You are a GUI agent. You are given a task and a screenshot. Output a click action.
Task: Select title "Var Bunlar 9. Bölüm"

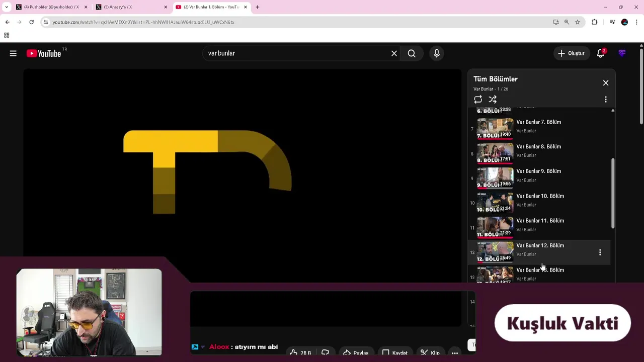pyautogui.click(x=538, y=171)
